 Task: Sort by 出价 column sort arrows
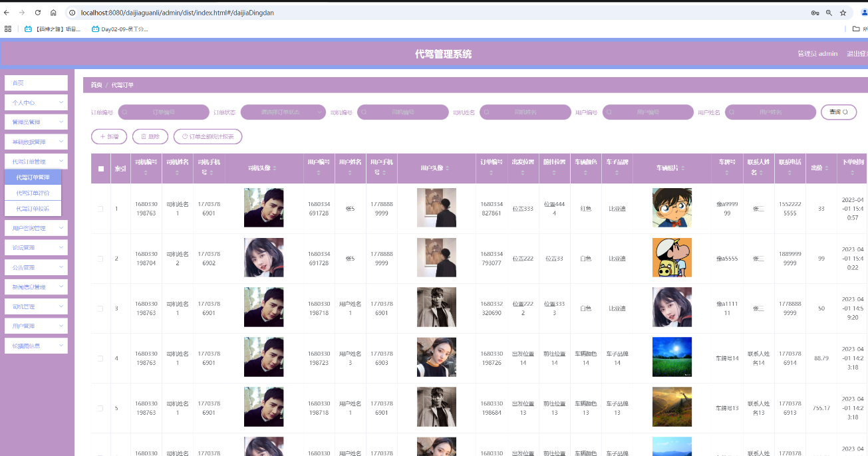[827, 168]
